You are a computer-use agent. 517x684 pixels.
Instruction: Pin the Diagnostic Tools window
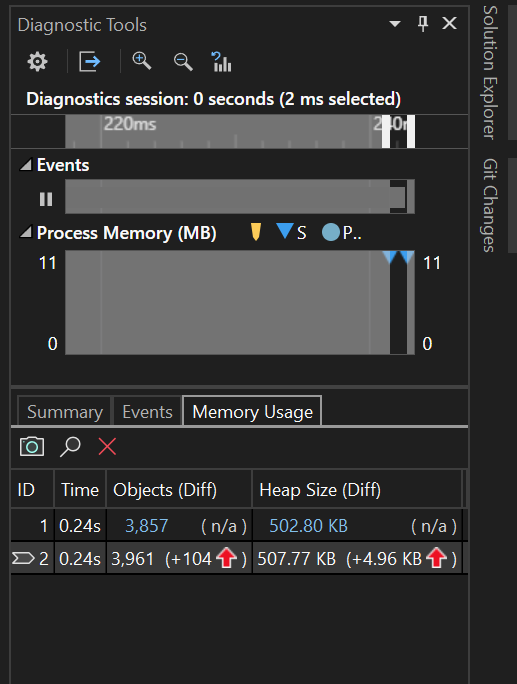(423, 24)
